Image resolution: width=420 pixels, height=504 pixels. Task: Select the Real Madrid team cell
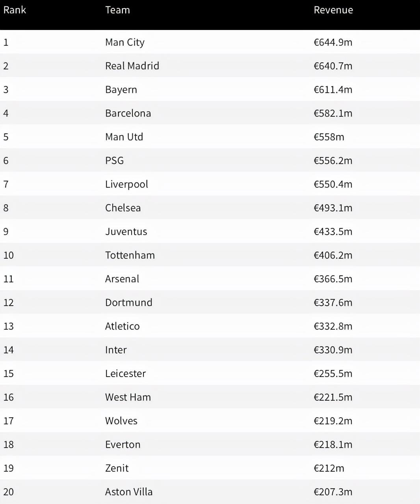(132, 66)
